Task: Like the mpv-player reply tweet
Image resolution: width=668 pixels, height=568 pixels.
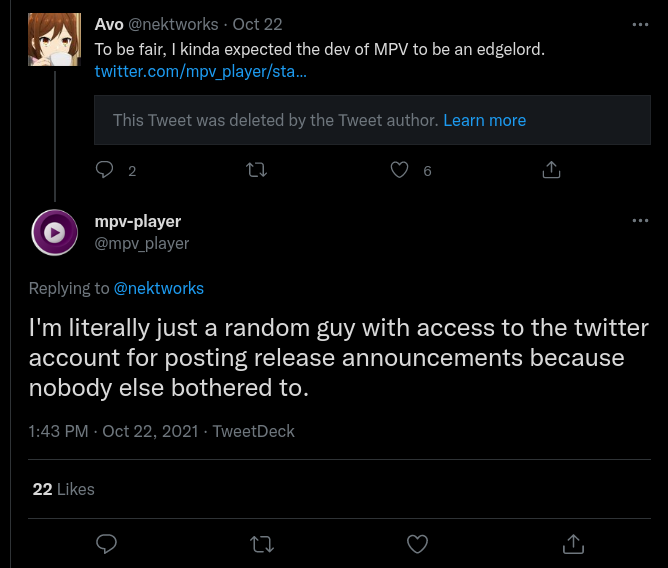Action: [x=418, y=543]
